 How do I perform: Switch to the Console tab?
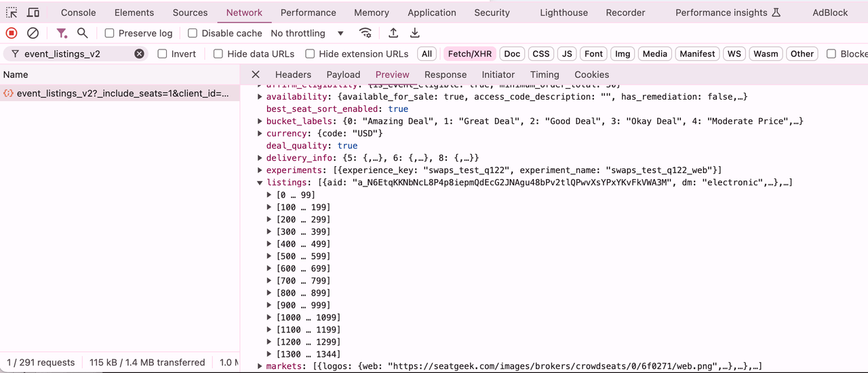point(78,13)
